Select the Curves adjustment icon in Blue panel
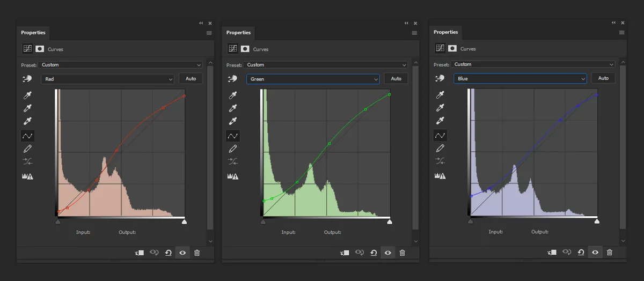This screenshot has width=644, height=281. coord(440,48)
